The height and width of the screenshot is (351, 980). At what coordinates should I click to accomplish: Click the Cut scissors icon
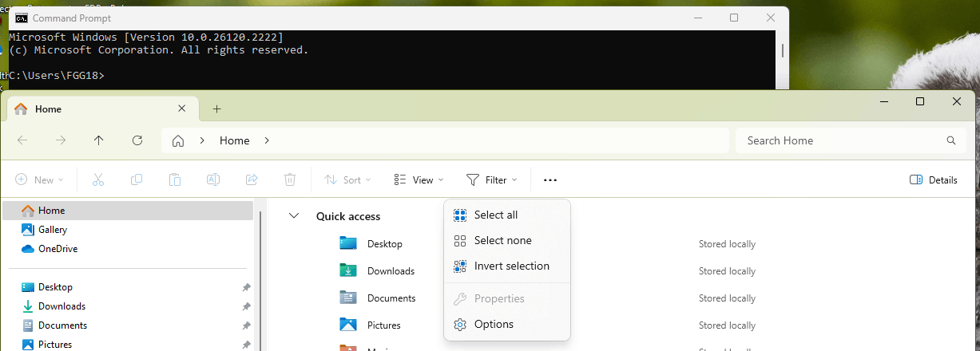98,180
